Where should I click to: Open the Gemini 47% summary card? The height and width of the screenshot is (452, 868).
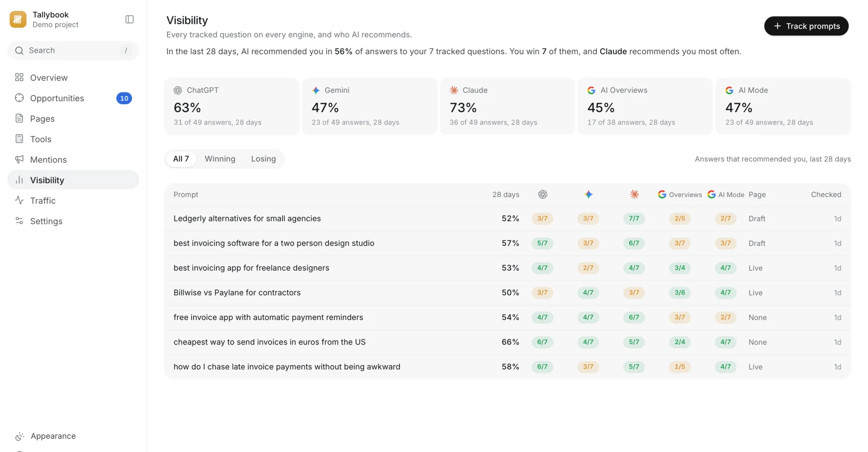pos(370,107)
